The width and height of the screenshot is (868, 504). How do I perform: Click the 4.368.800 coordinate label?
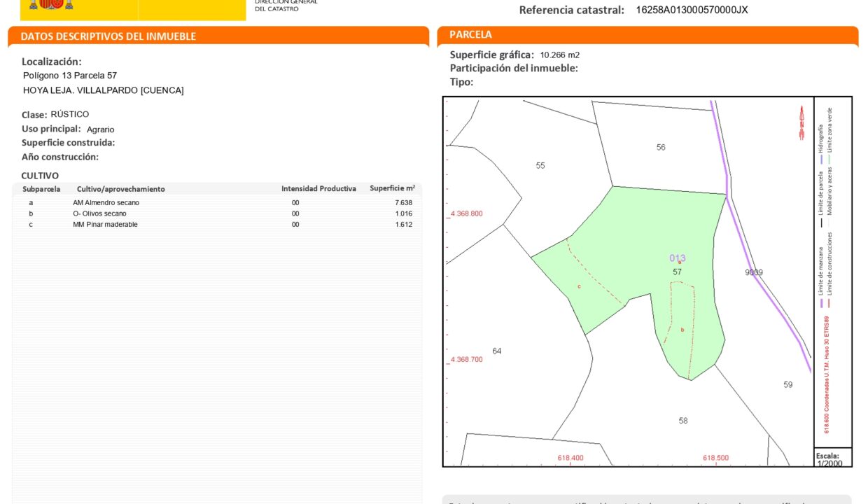[x=467, y=213]
